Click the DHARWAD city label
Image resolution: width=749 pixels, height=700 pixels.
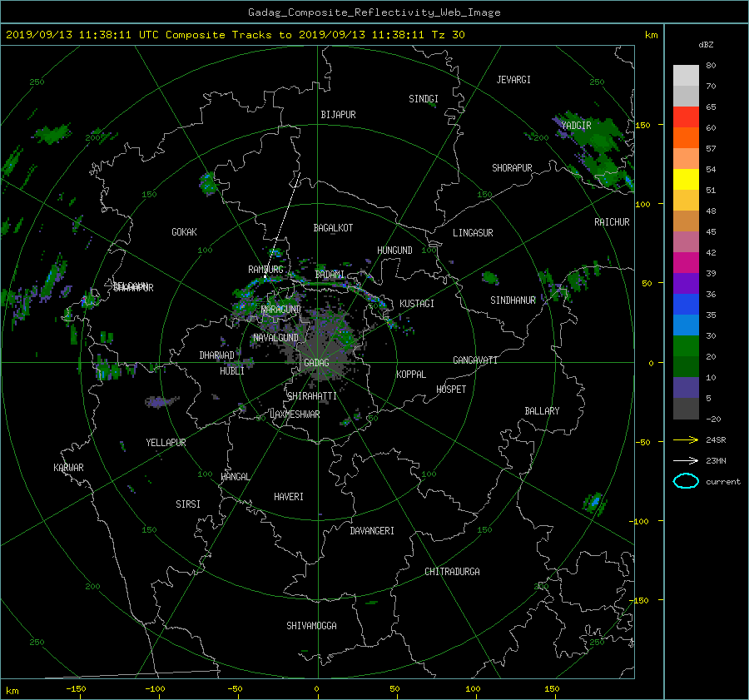coord(216,355)
